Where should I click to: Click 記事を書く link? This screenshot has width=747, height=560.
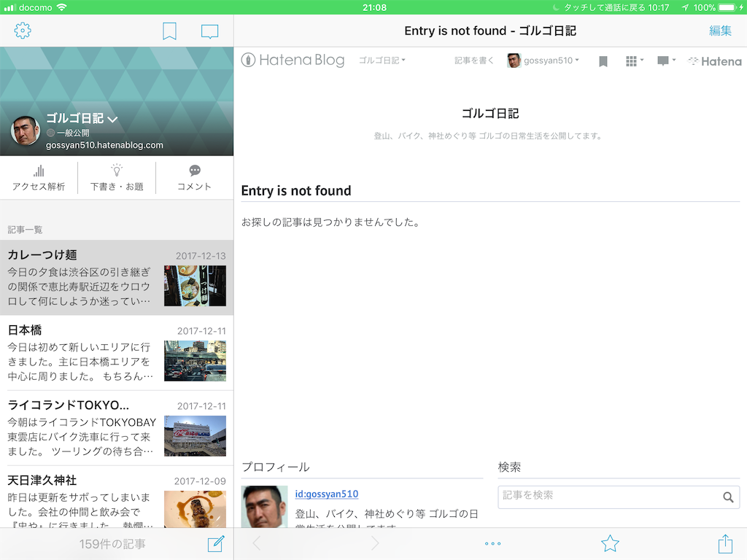tap(473, 61)
